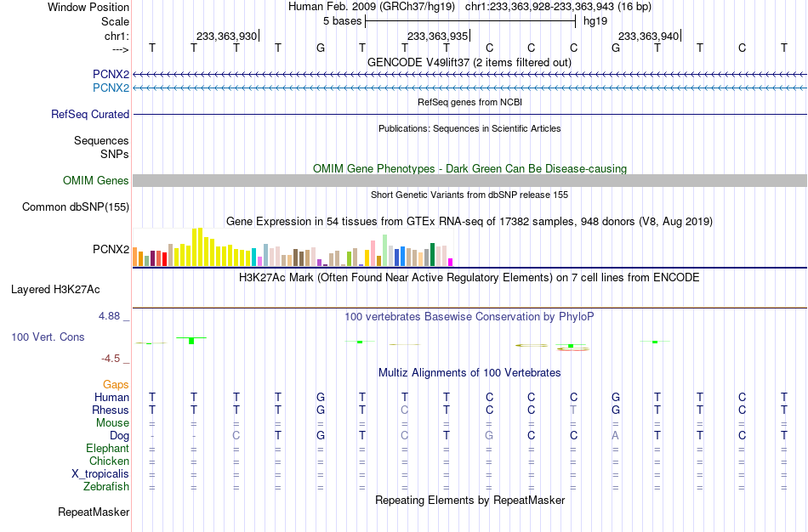Click the tall green PhyloP conservation bar
808x532 pixels.
tap(191, 341)
